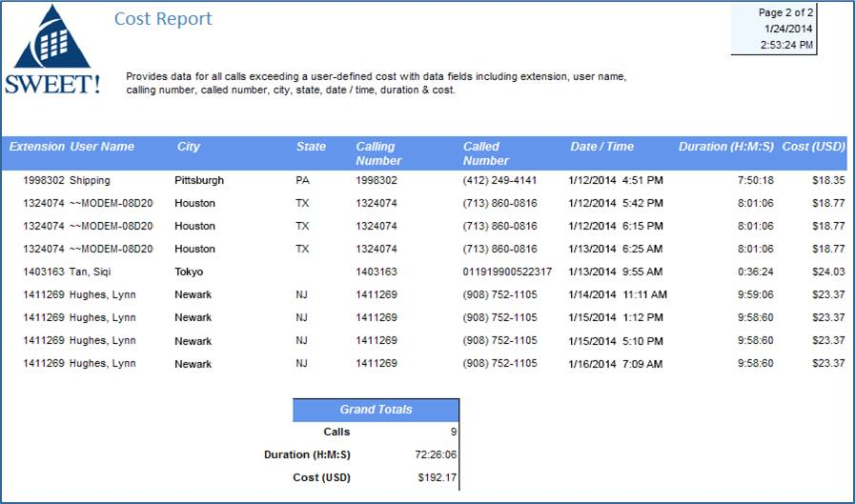The width and height of the screenshot is (855, 504).
Task: Select the Calling Number column header
Action: click(378, 153)
